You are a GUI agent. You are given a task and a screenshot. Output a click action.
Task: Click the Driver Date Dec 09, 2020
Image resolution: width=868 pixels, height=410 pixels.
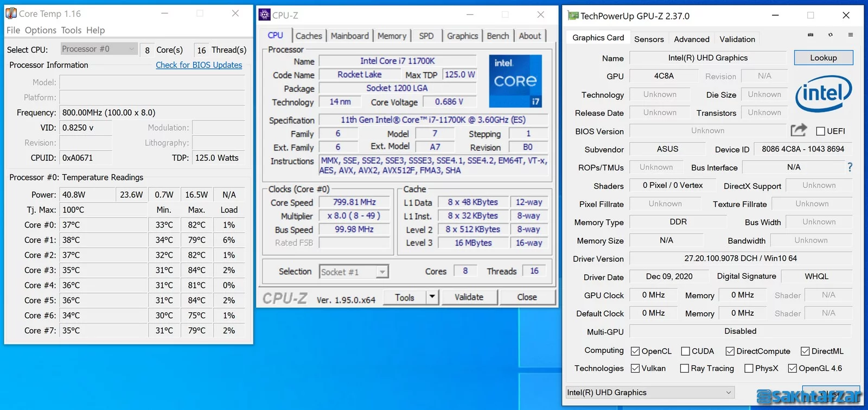tap(669, 276)
